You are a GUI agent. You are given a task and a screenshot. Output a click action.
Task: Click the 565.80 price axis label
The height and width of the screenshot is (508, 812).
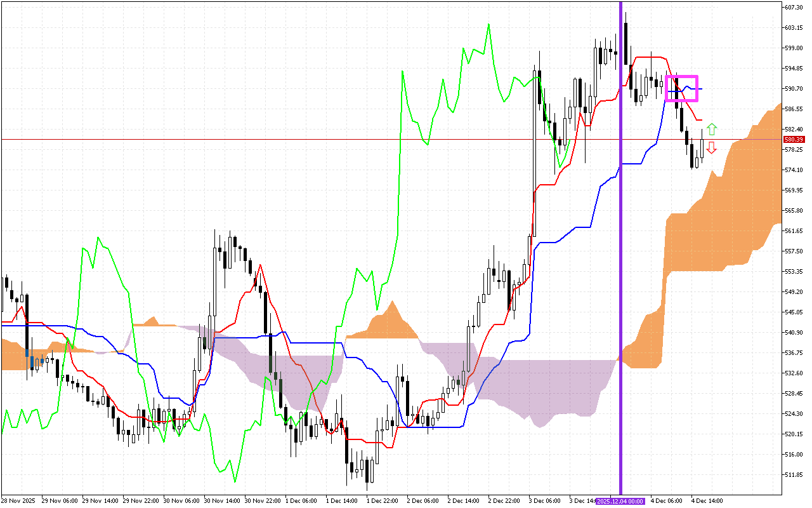(x=794, y=210)
